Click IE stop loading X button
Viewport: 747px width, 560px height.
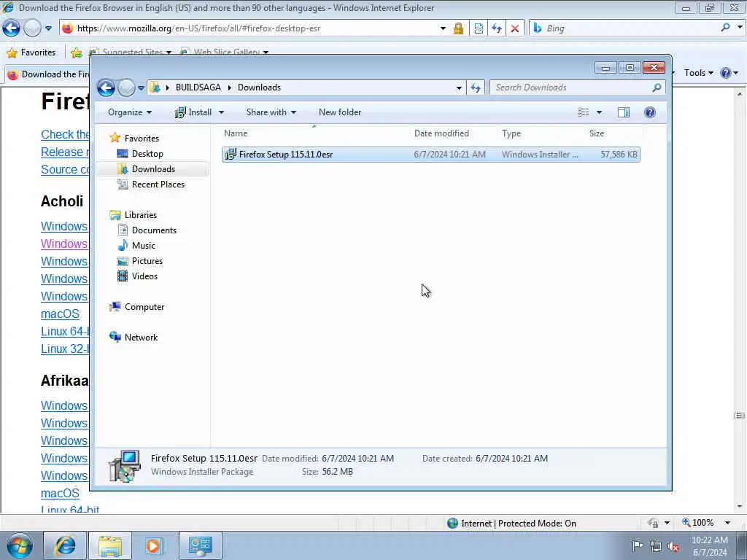(515, 28)
